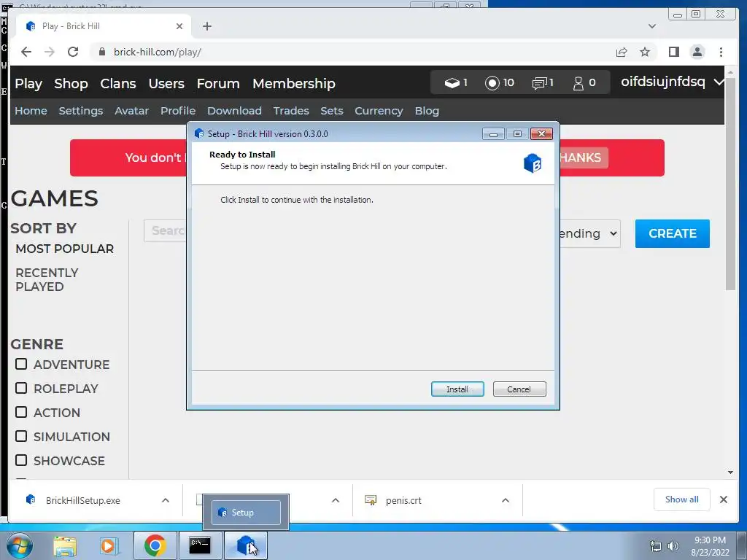
Task: Open Trades sub-navigation link
Action: pos(291,111)
